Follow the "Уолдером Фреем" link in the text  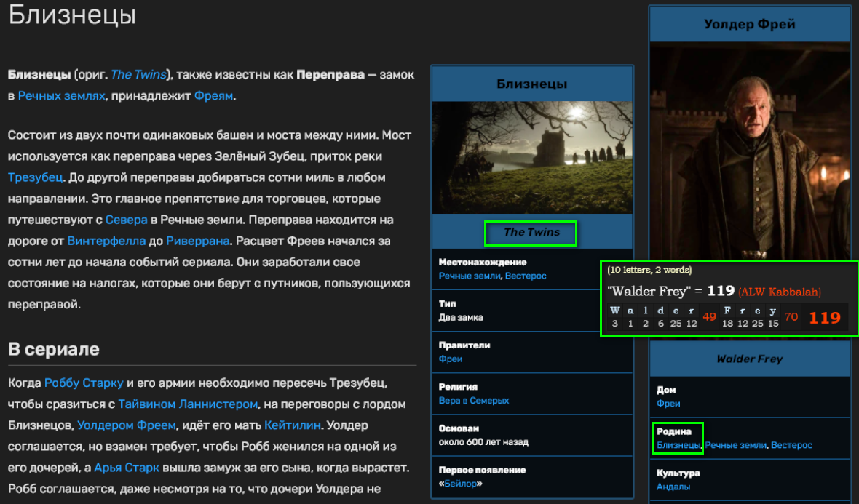coord(127,425)
